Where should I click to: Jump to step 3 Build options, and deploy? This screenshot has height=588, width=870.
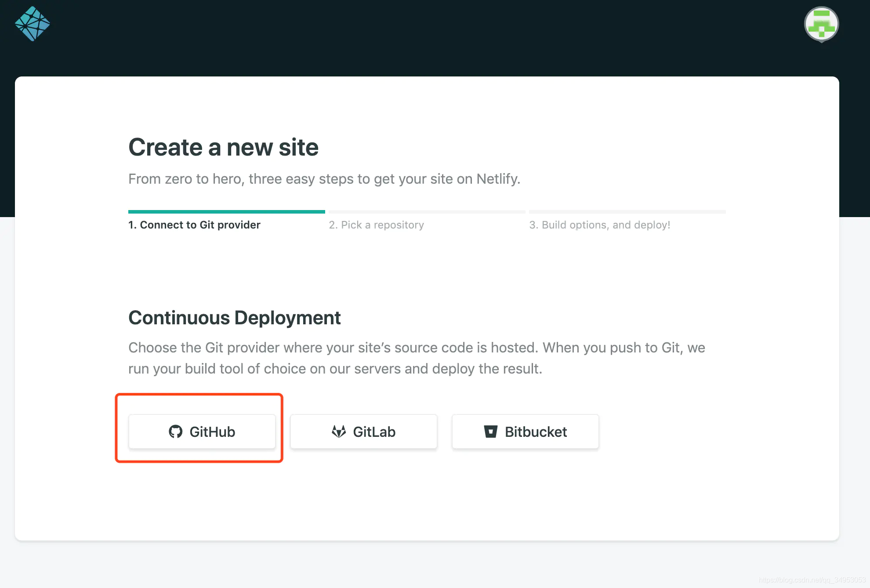(x=600, y=225)
